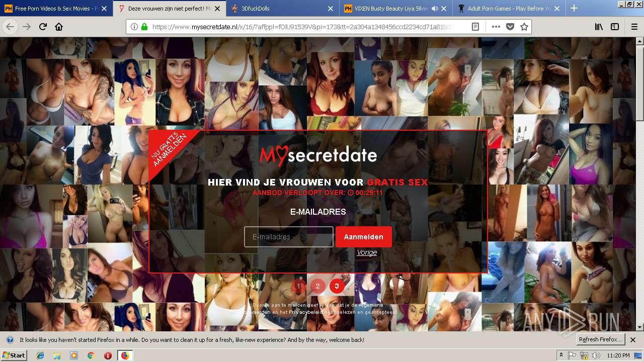This screenshot has height=362, width=644.
Task: Toggle Reader View in the address bar
Action: tap(475, 27)
